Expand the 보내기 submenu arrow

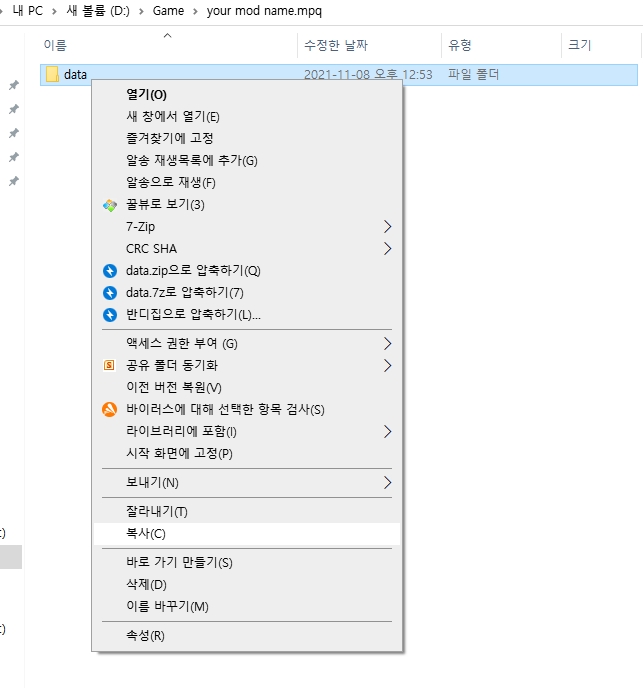tap(387, 483)
